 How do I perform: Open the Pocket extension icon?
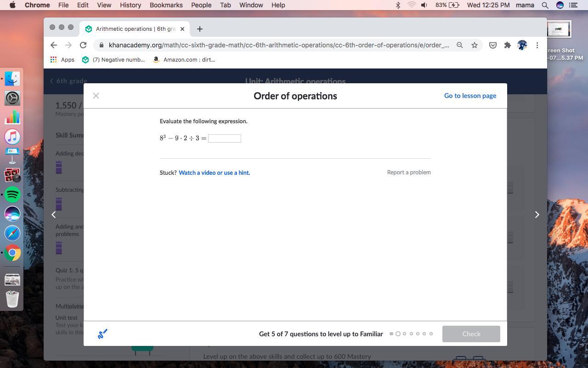coord(493,45)
